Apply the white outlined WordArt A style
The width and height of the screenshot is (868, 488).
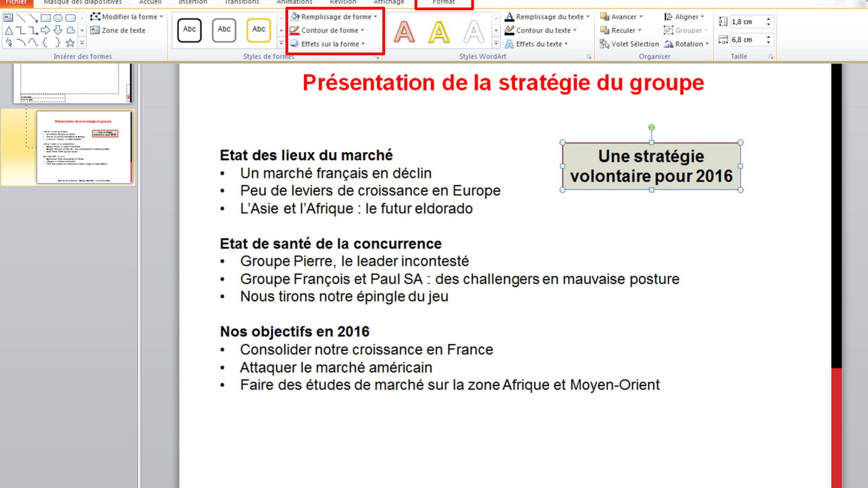(x=474, y=31)
